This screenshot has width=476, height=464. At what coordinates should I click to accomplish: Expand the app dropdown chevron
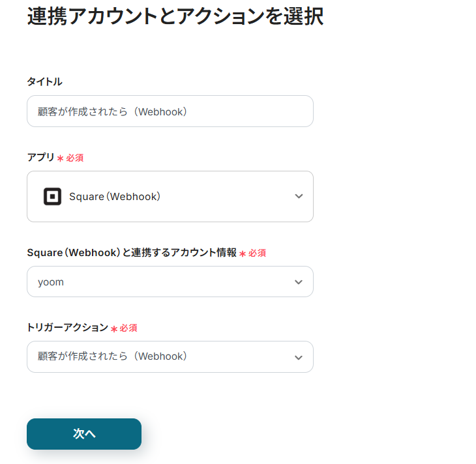[x=299, y=196]
